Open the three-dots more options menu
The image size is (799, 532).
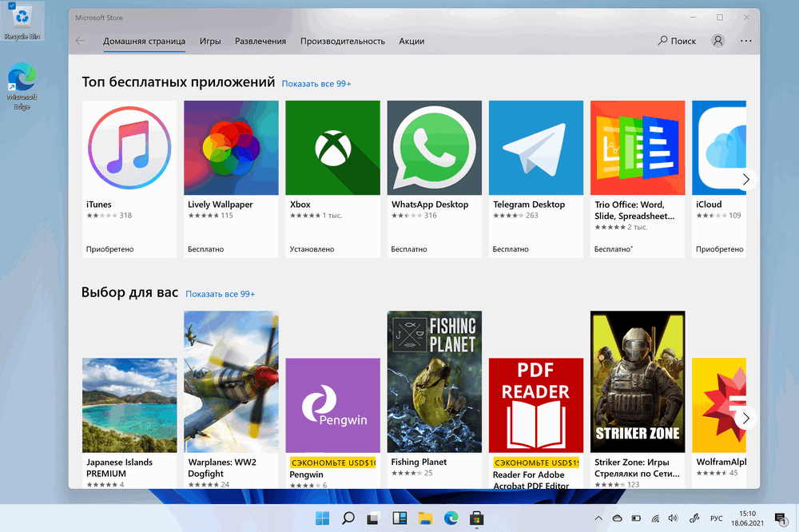pos(745,41)
